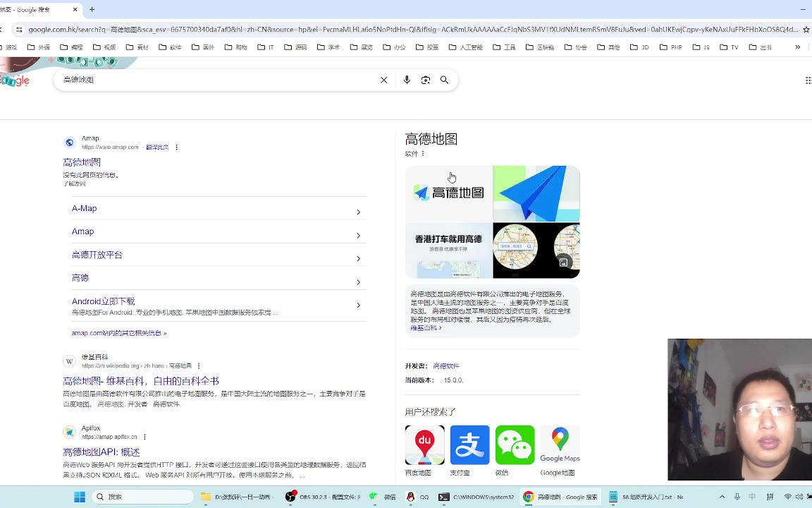Open 微信 app icon in related searches

pyautogui.click(x=515, y=445)
